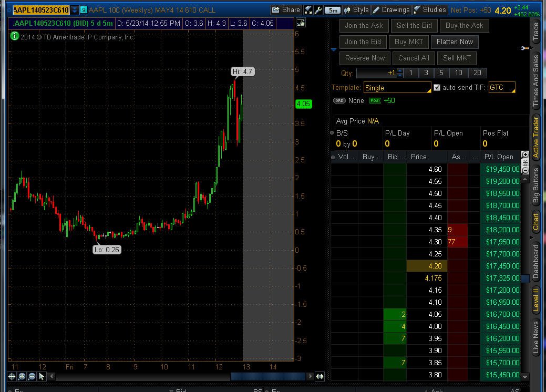Set quantity preset to 10

tap(458, 73)
